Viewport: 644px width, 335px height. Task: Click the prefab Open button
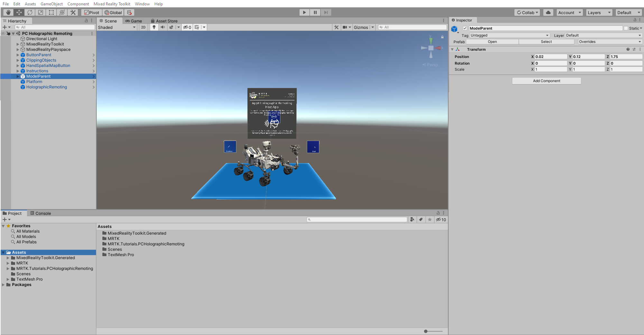pyautogui.click(x=492, y=42)
